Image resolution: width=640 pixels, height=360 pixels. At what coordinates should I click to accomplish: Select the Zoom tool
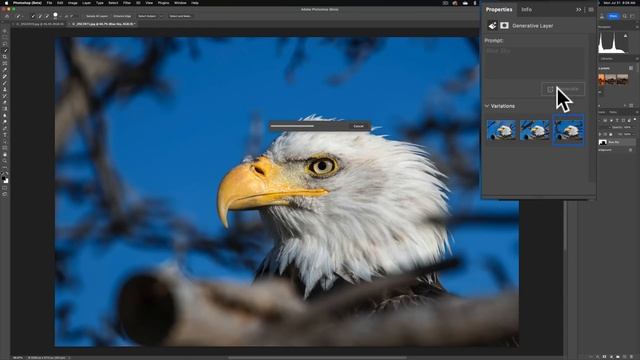(5, 161)
